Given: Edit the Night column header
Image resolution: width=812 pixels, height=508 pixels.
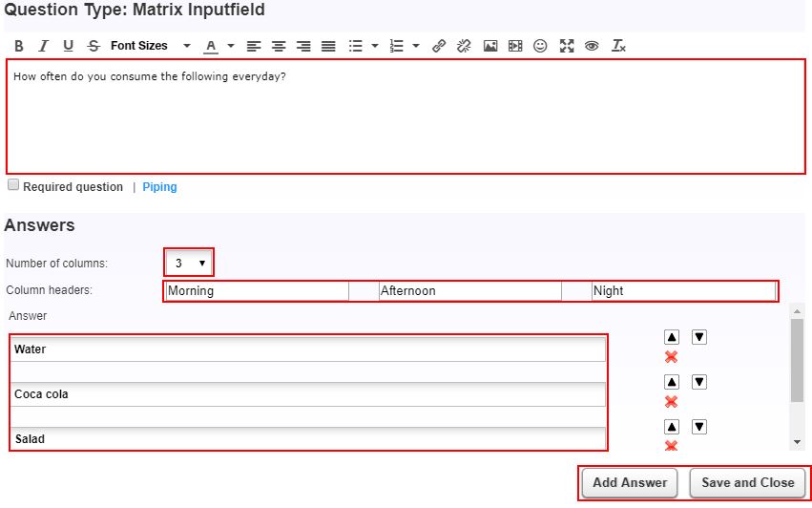Looking at the screenshot, I should 683,291.
